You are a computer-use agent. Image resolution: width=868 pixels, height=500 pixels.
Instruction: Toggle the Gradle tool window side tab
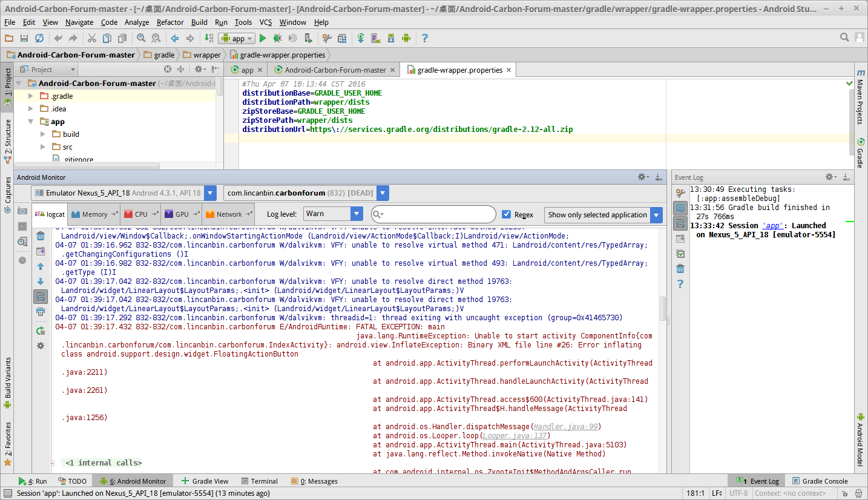coord(860,154)
